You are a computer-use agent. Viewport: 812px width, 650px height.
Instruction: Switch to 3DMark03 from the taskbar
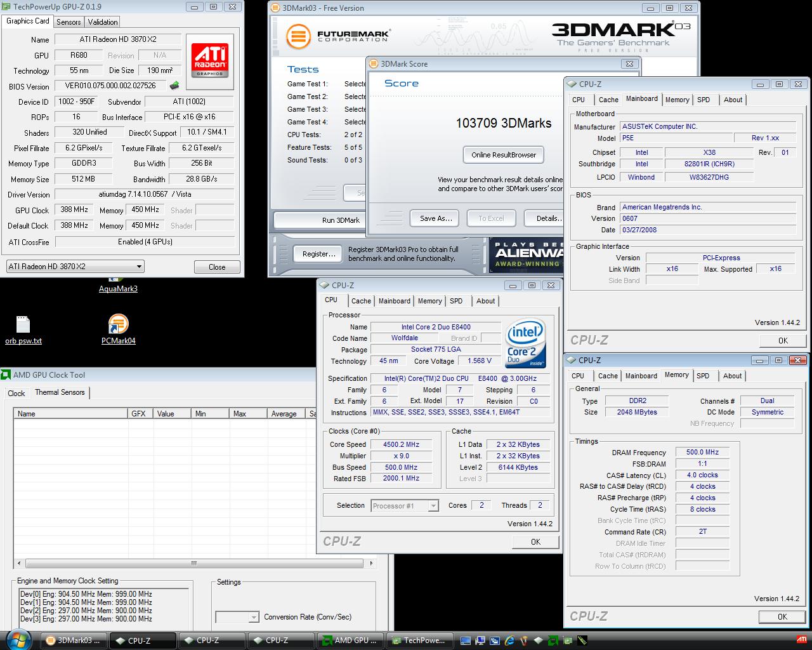coord(74,640)
